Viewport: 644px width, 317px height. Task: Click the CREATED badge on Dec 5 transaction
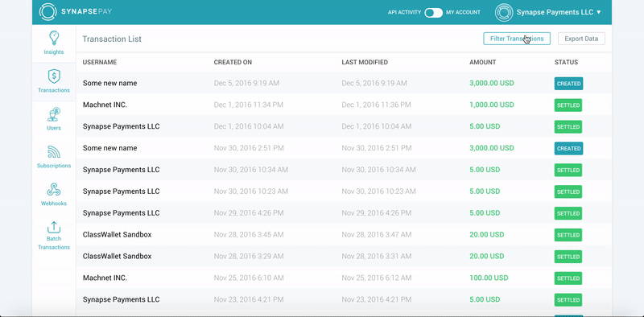[x=568, y=84]
